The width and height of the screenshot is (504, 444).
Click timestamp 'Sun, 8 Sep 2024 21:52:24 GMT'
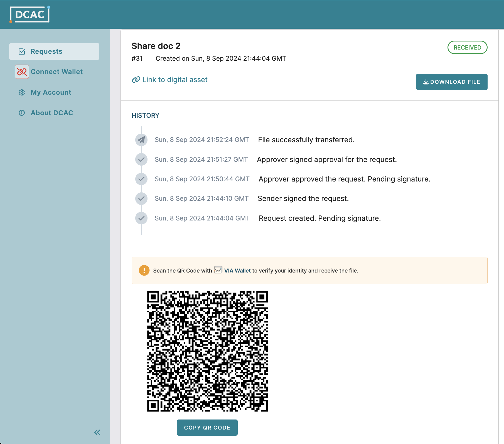(202, 140)
